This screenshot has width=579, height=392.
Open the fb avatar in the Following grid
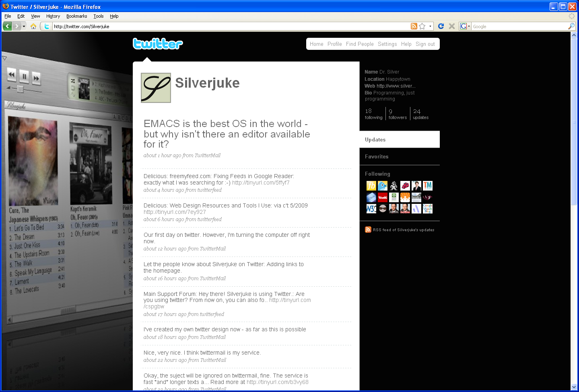coord(371,186)
